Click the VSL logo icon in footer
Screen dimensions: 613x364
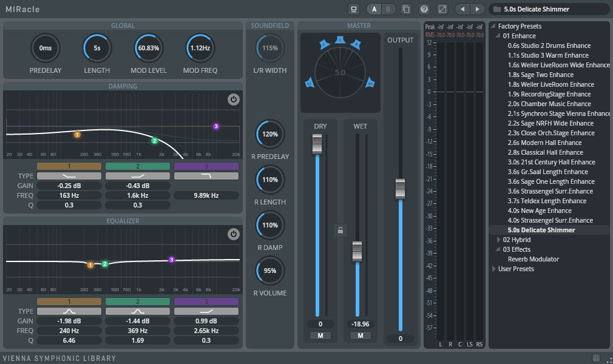tap(596, 358)
